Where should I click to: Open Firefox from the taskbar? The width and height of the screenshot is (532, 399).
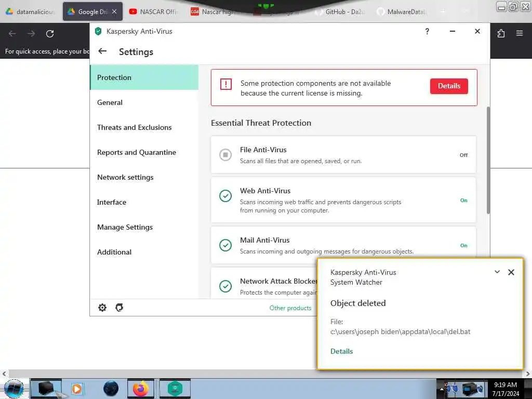[141, 389]
